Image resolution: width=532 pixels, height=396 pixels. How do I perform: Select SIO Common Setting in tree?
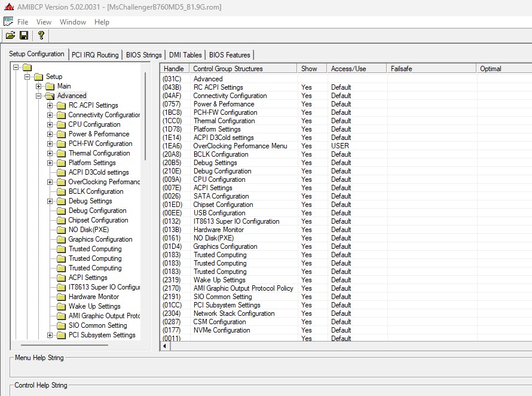point(97,325)
